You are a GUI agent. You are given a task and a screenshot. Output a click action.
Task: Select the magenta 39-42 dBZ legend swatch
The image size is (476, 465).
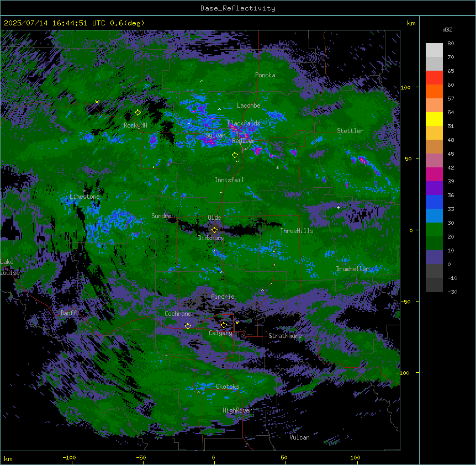434,174
